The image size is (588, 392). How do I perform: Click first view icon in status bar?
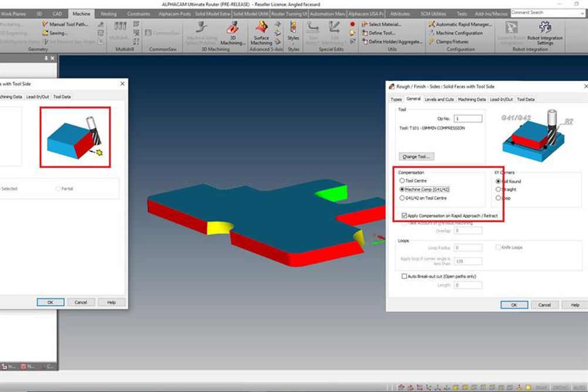pos(401,387)
